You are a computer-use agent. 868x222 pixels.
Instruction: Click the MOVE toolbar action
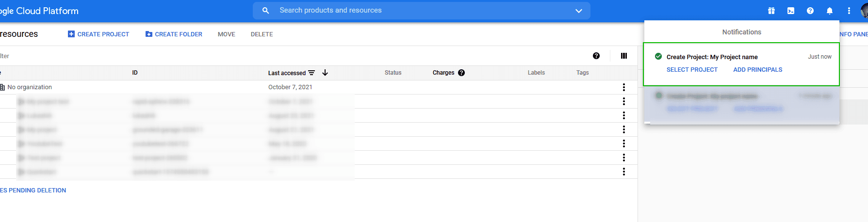point(227,34)
